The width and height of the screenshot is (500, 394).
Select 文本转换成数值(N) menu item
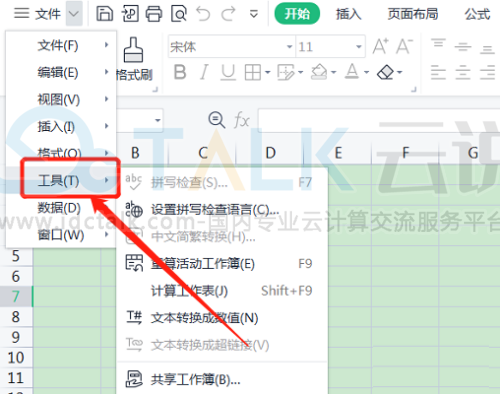[222, 318]
